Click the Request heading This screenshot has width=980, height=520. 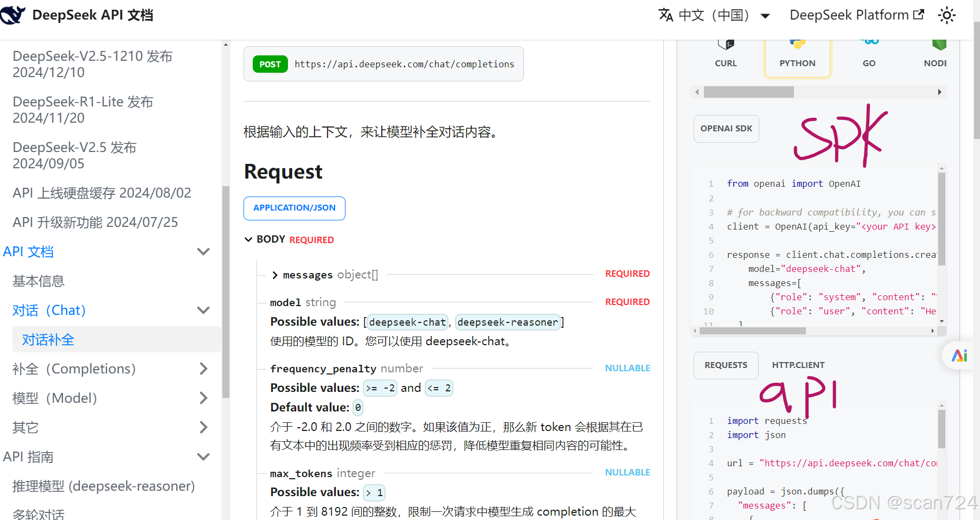point(283,172)
